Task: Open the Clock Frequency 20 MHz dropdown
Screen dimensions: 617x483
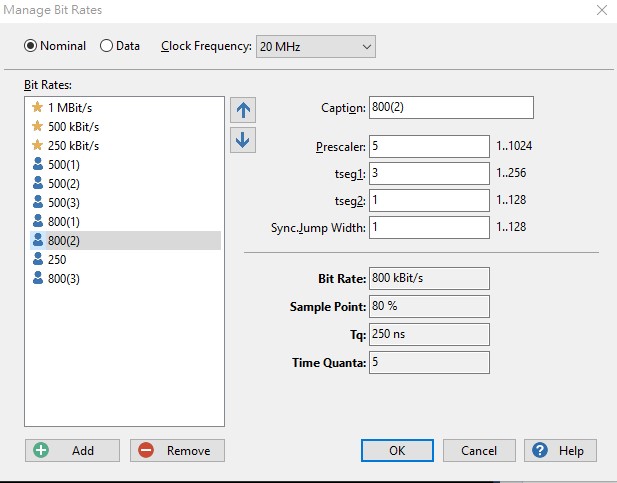Action: (x=316, y=46)
